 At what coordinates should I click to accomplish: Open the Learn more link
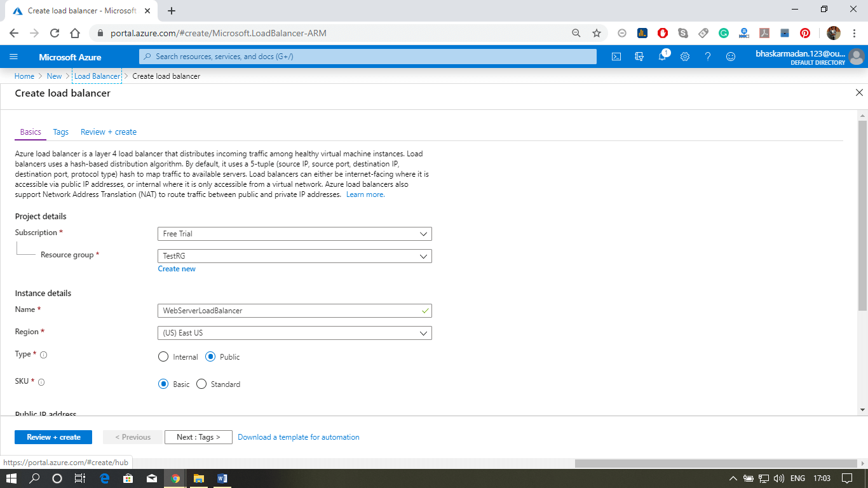[365, 194]
